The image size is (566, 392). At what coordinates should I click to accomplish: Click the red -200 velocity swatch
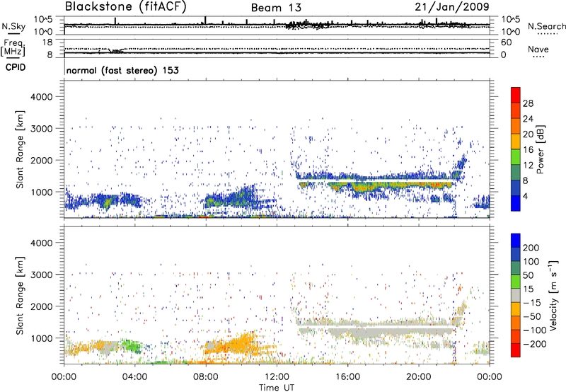pyautogui.click(x=516, y=350)
